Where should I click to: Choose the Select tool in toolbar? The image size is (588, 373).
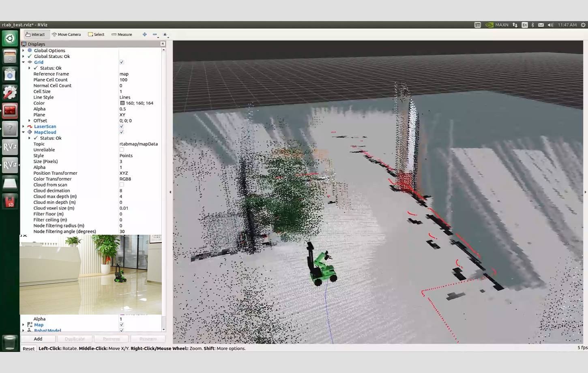point(96,34)
